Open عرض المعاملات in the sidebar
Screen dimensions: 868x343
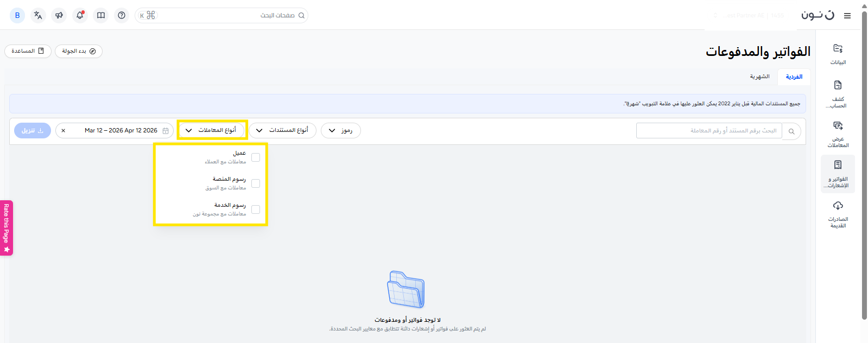click(x=838, y=134)
